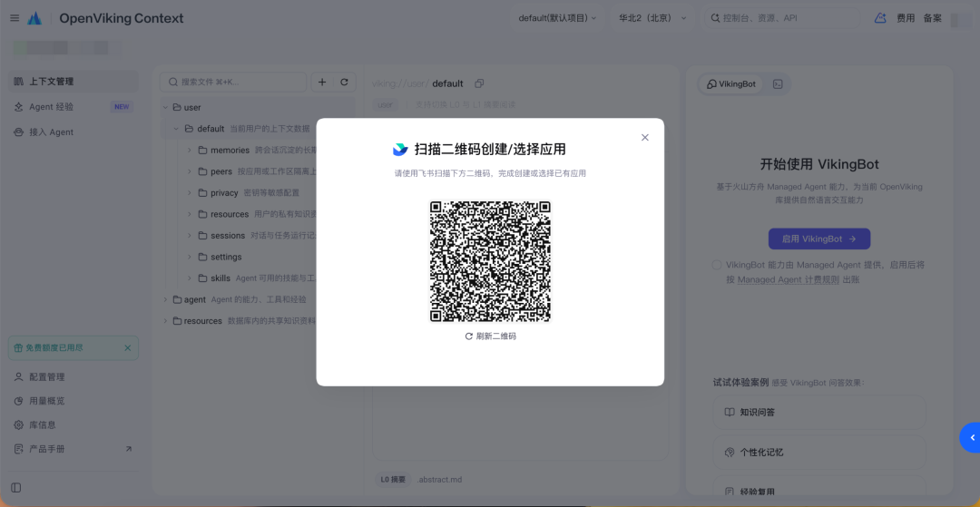Expand the skills folder
The height and width of the screenshot is (507, 980).
[190, 278]
